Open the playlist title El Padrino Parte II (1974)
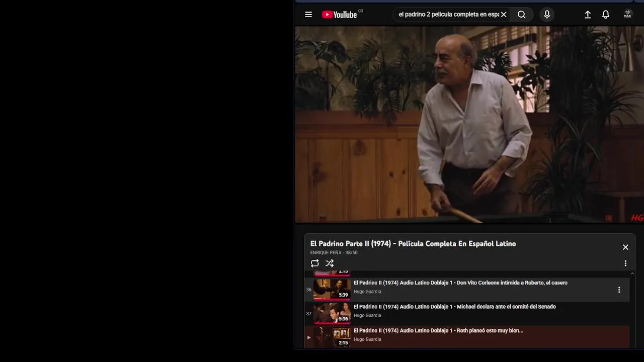This screenshot has height=362, width=644. coord(413,244)
